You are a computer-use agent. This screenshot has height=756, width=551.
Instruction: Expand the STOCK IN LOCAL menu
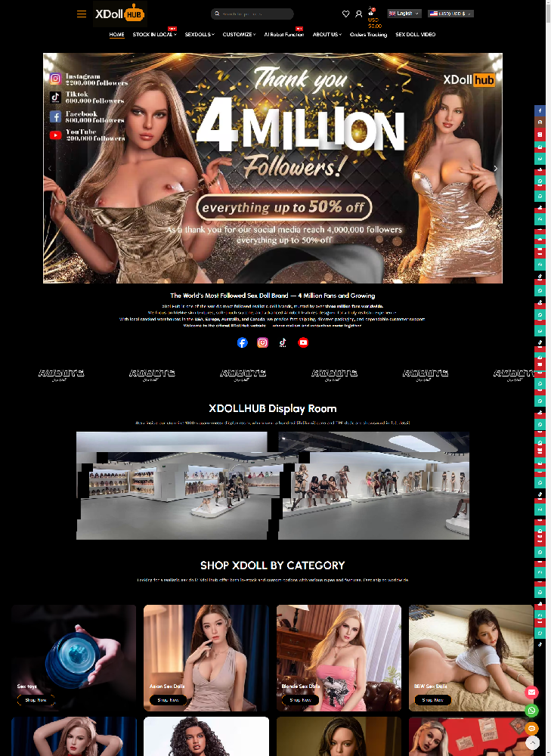[154, 35]
